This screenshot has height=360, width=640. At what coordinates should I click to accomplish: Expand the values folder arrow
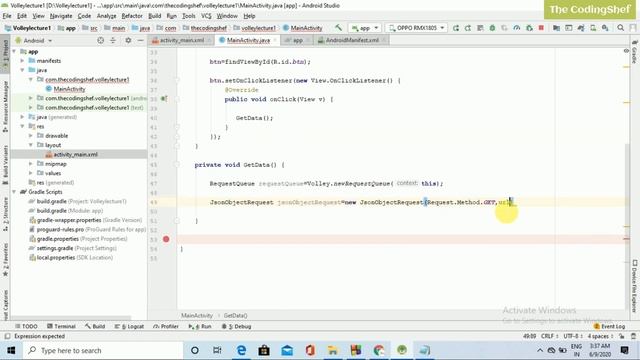31,173
